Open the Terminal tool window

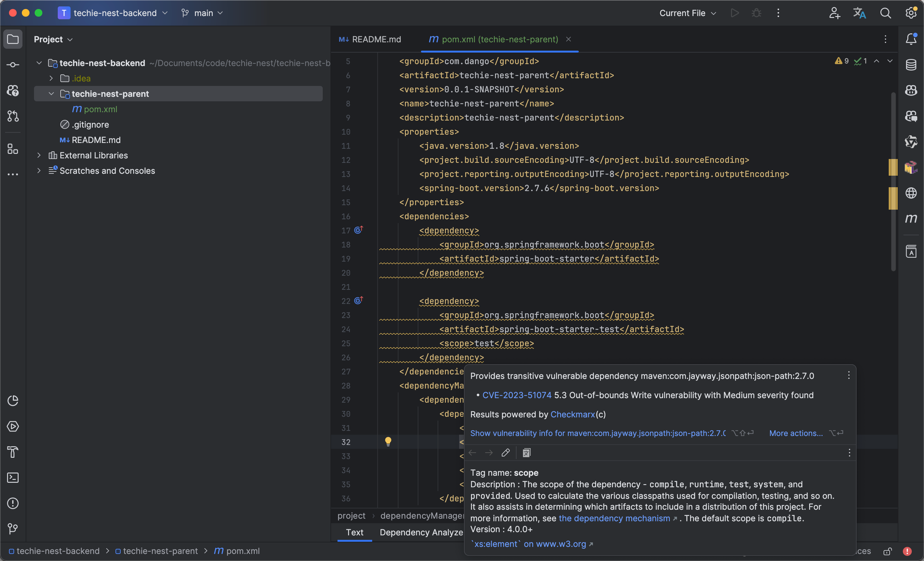point(13,477)
